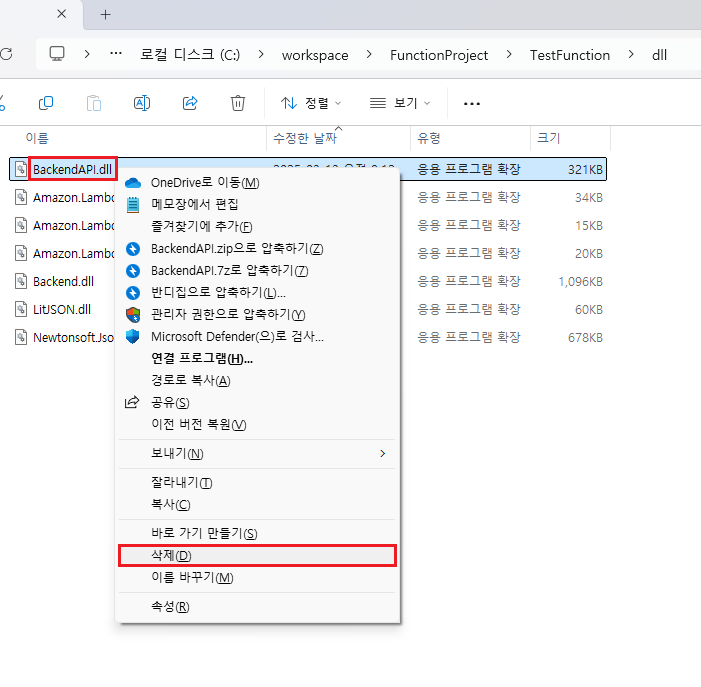Click the LitJSON.dll file icon
This screenshot has height=687, width=701.
(x=21, y=310)
